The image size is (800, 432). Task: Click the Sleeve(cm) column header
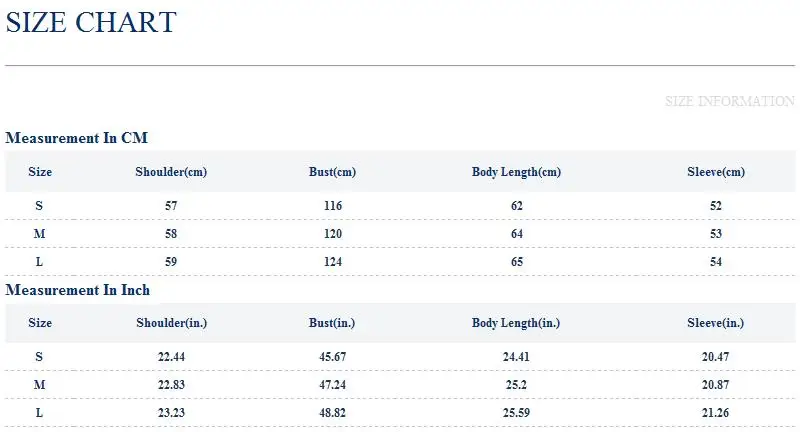pyautogui.click(x=716, y=172)
